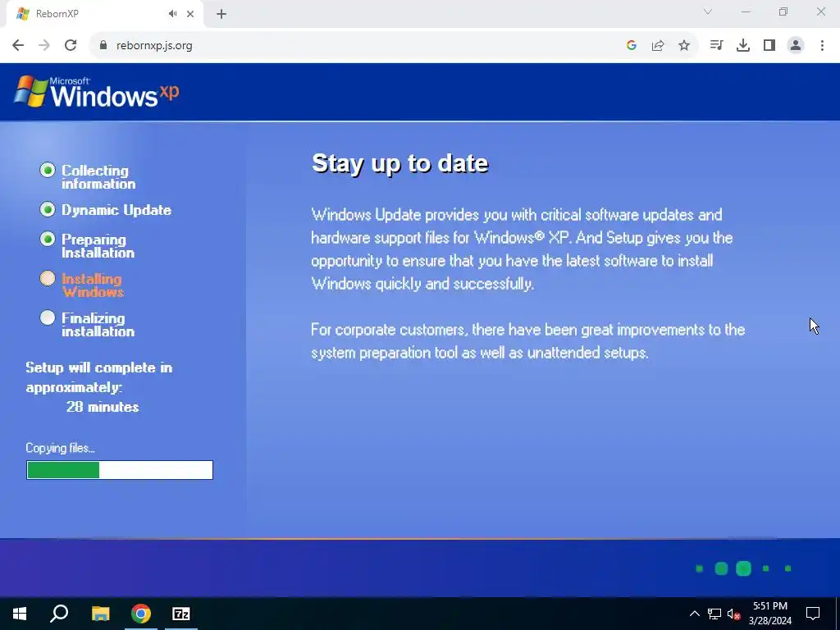840x630 pixels.
Task: Click the Preparing installation step indicator
Action: pyautogui.click(x=48, y=239)
